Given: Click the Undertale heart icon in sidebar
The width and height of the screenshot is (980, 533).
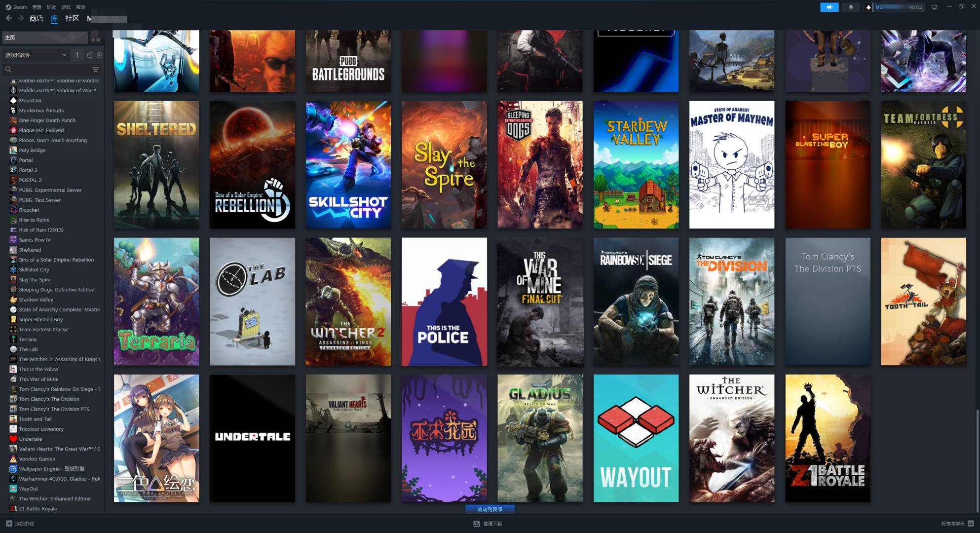Looking at the screenshot, I should pos(13,439).
